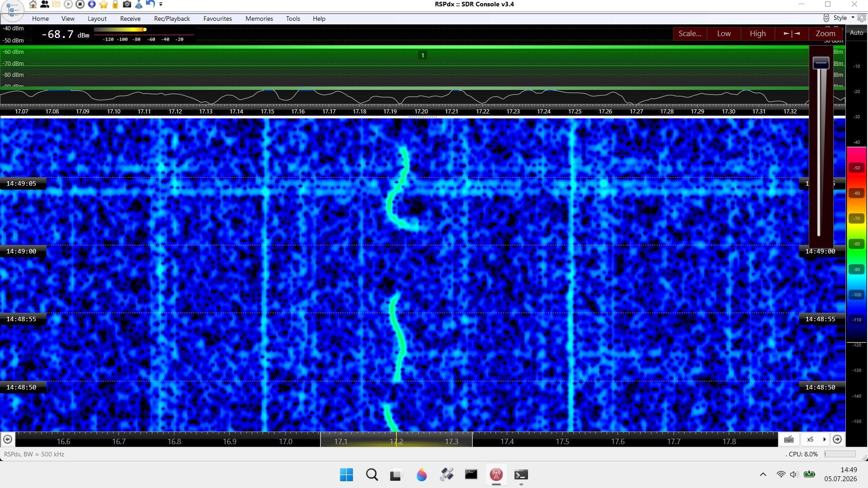Viewport: 868px width, 488px height.
Task: Open the SDR Console application menu orb
Action: tap(12, 10)
